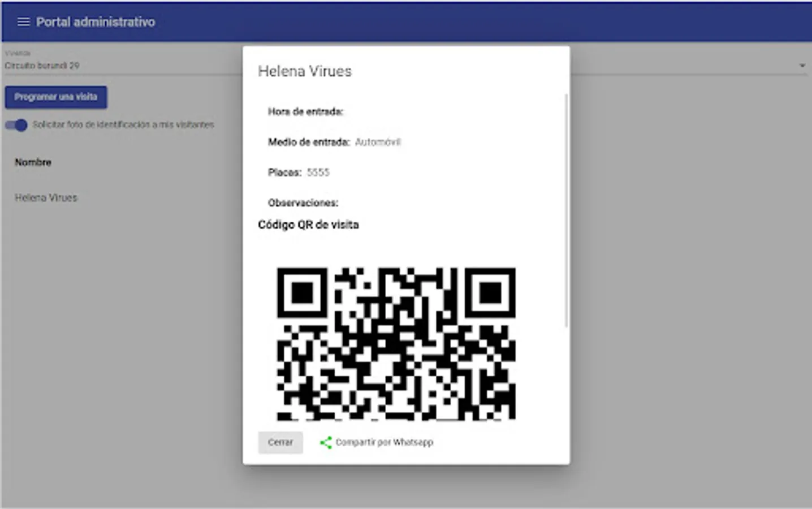
Task: Open the hamburger navigation menu
Action: tap(23, 22)
